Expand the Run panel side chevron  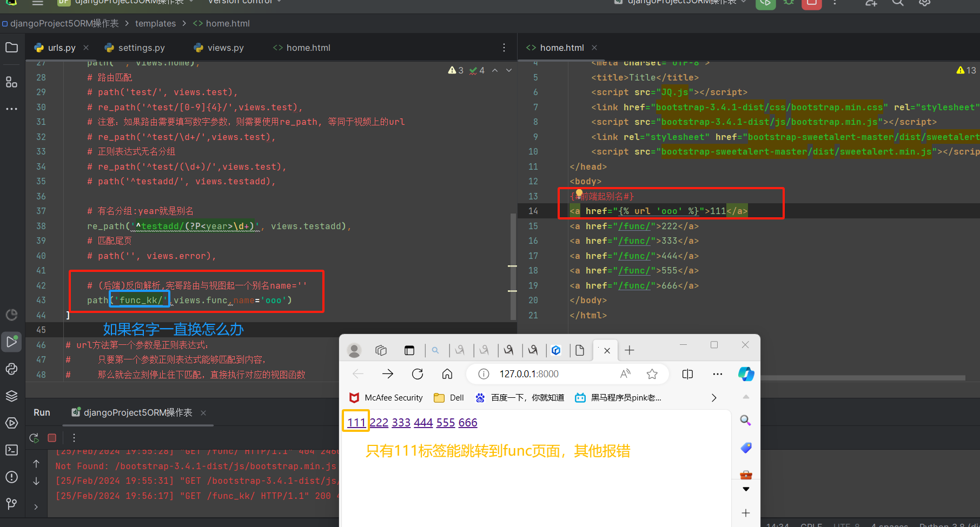36,506
